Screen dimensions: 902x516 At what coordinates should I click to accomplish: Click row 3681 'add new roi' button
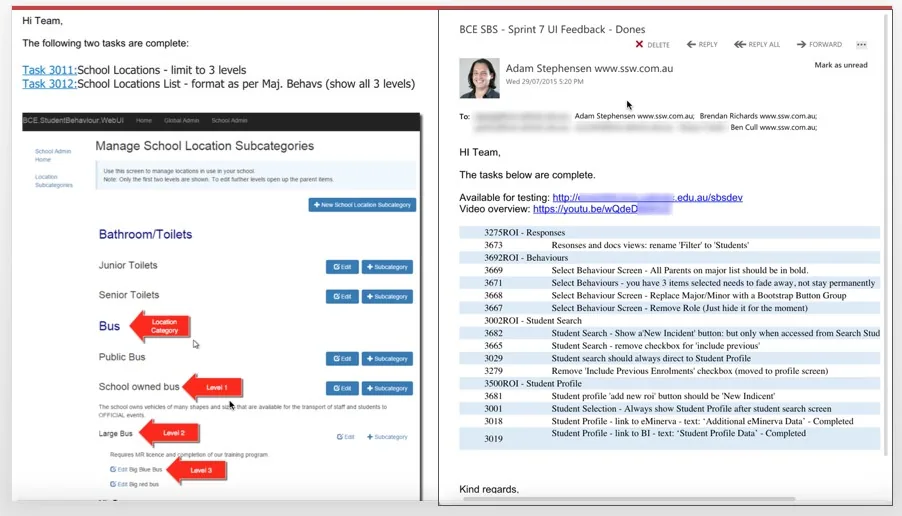click(669, 396)
